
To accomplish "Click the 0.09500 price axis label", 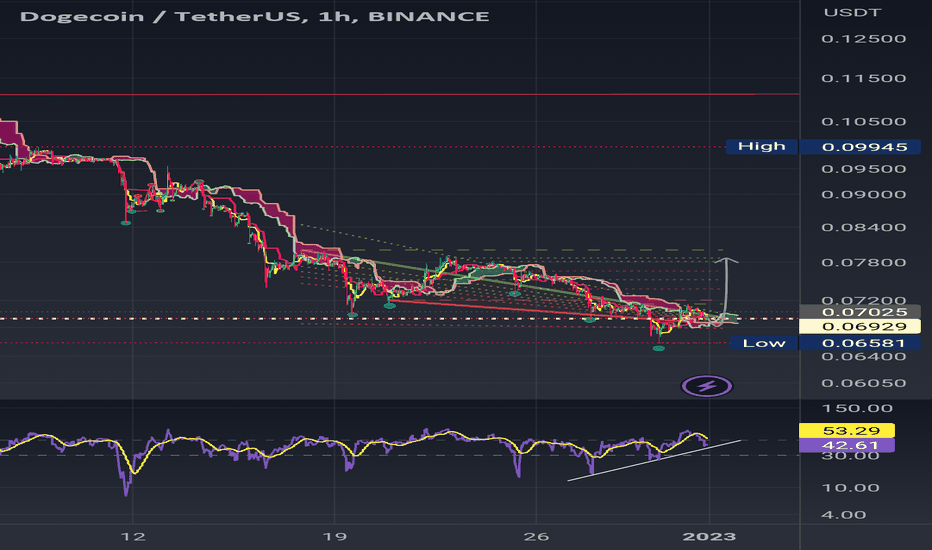I will coord(864,169).
